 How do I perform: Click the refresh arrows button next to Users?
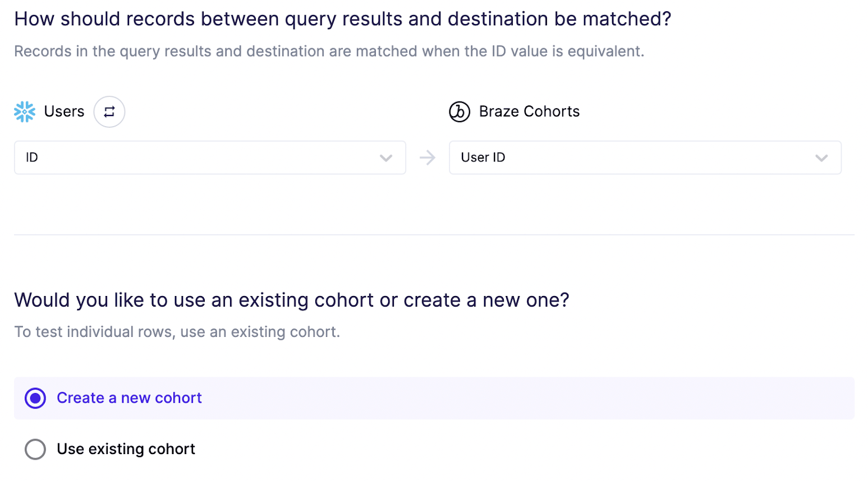[x=109, y=112]
